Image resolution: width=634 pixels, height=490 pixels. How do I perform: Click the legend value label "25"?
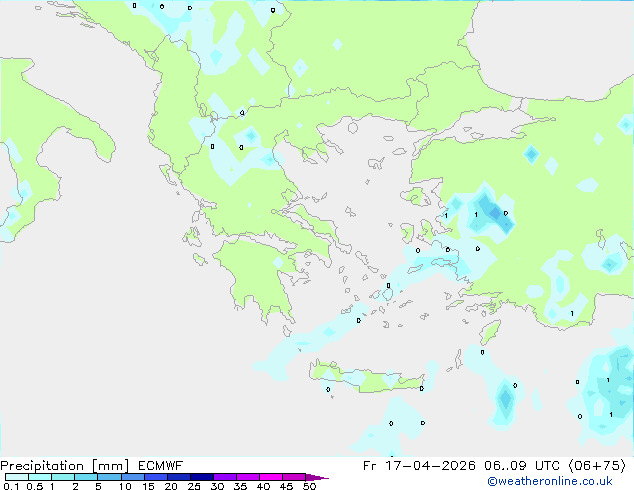pyautogui.click(x=194, y=486)
